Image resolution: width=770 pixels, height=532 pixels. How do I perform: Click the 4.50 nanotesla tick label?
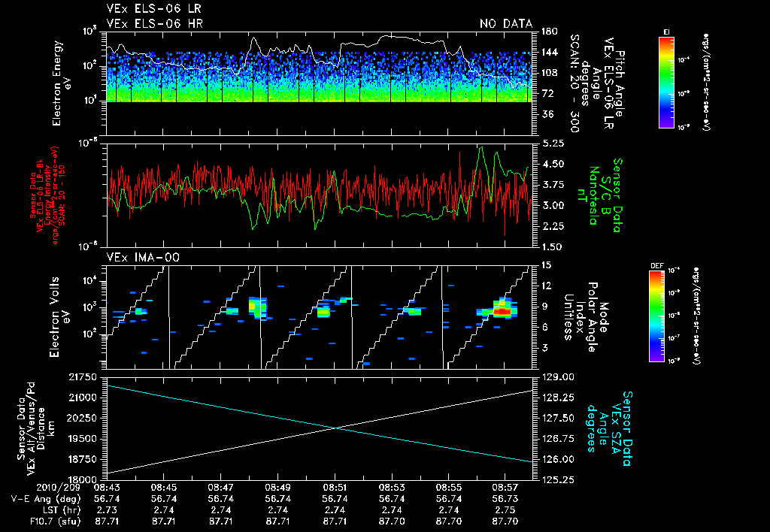tap(553, 164)
